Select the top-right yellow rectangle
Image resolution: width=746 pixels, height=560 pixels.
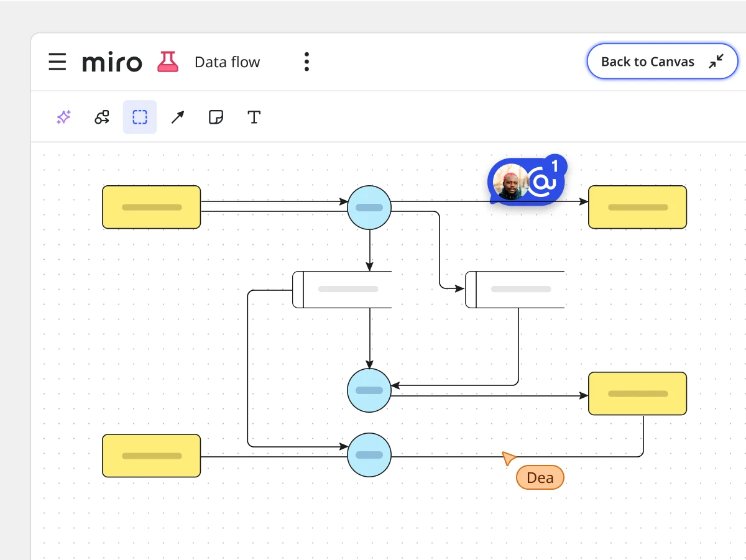(637, 207)
